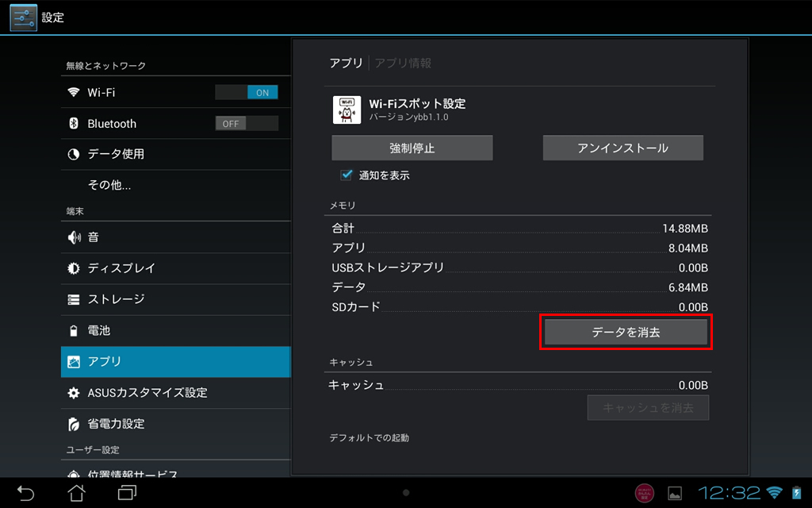
Task: Select the アプリ情報 breadcrumb label
Action: [x=403, y=63]
